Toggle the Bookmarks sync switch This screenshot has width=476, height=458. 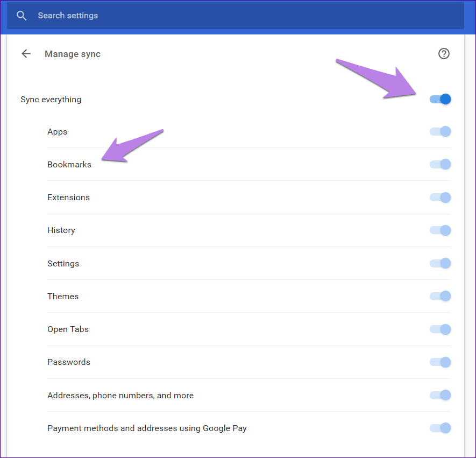(x=440, y=164)
